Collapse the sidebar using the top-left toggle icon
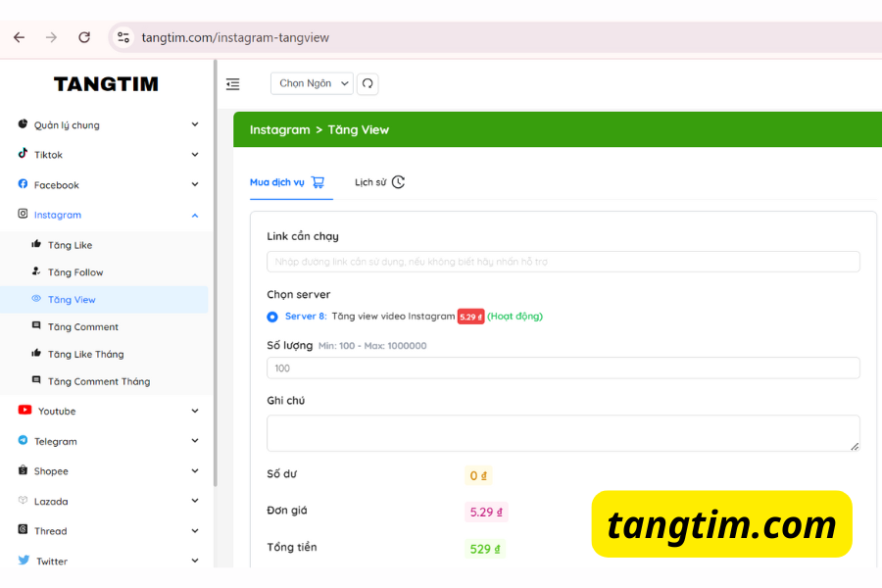Viewport: 882px width, 588px height. [x=232, y=84]
